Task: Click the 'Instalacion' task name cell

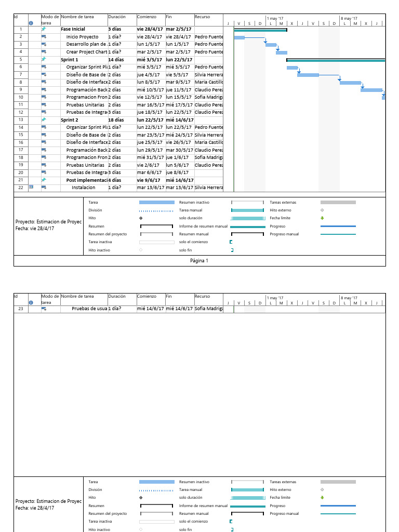Action: pos(84,187)
